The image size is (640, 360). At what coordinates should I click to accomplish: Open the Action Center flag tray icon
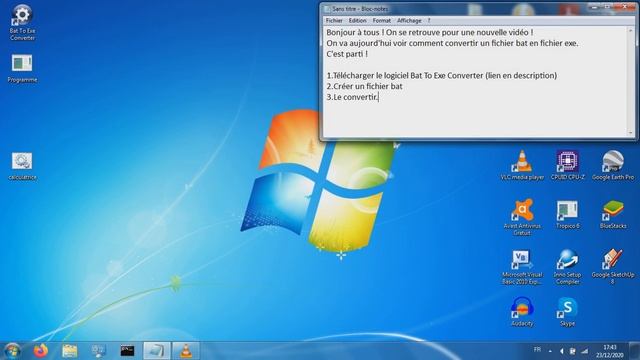click(573, 351)
